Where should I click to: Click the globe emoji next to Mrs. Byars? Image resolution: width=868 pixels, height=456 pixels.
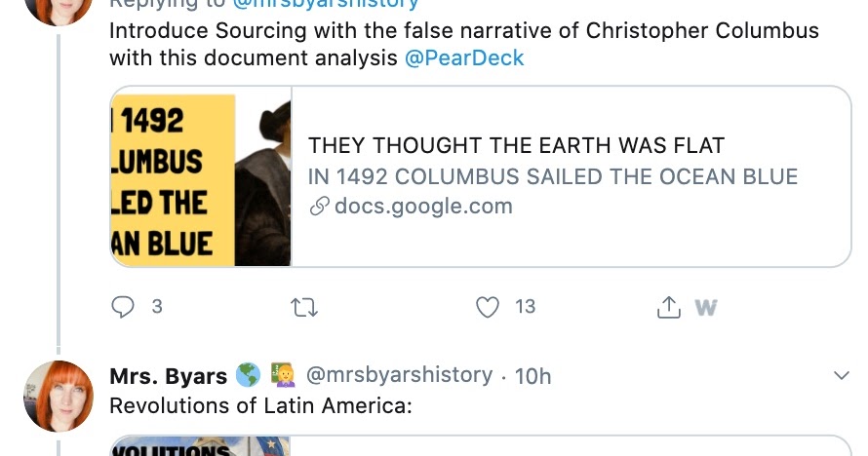[x=249, y=375]
